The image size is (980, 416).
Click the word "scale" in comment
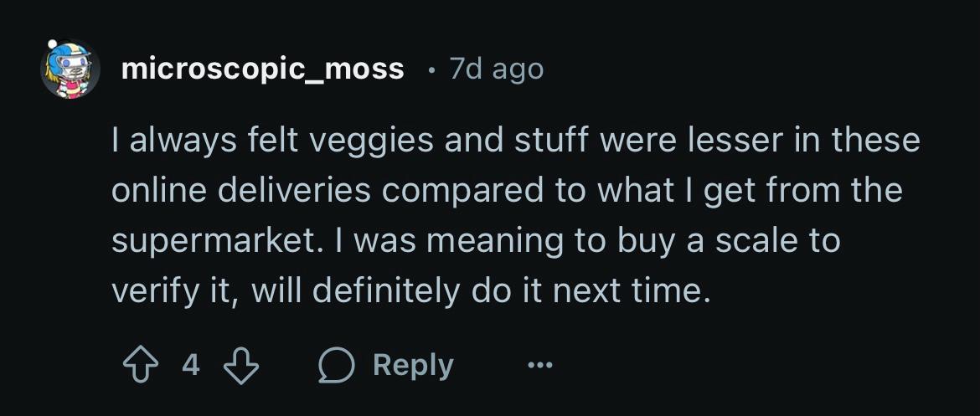click(x=756, y=241)
